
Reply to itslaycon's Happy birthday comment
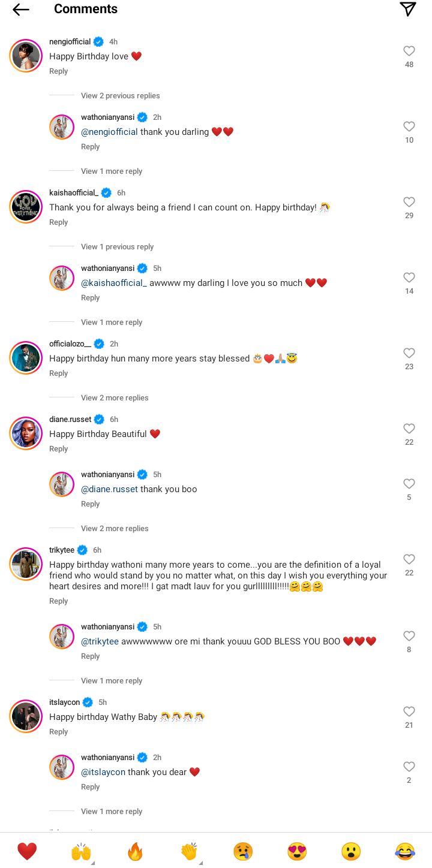(59, 732)
